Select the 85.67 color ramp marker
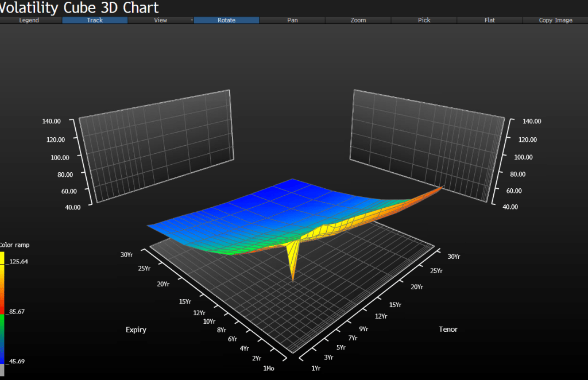This screenshot has height=380, width=588. pos(17,312)
